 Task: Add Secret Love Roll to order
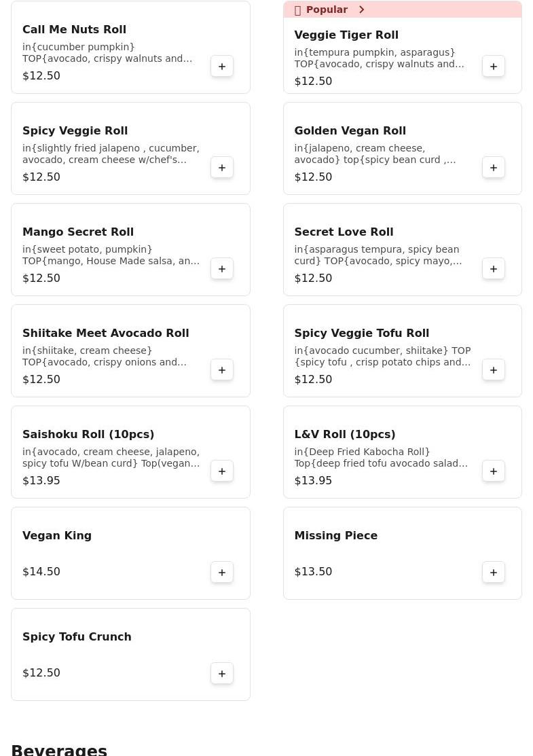pyautogui.click(x=494, y=269)
